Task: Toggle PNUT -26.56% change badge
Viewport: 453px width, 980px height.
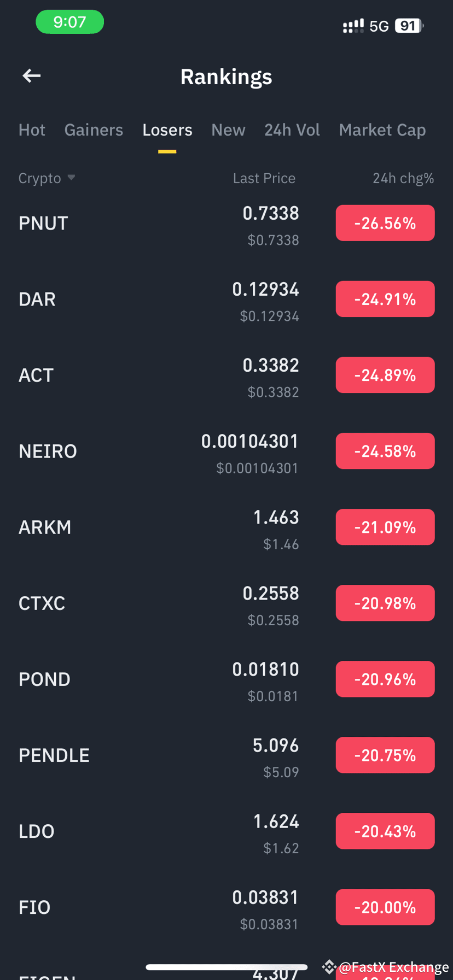Action: [385, 223]
